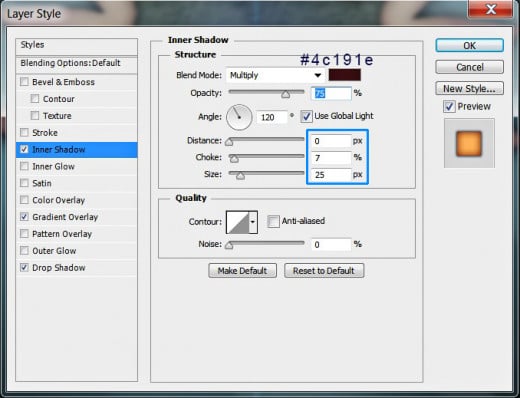Click the Distance value field
Screen dimensions: 520x398
click(x=331, y=141)
